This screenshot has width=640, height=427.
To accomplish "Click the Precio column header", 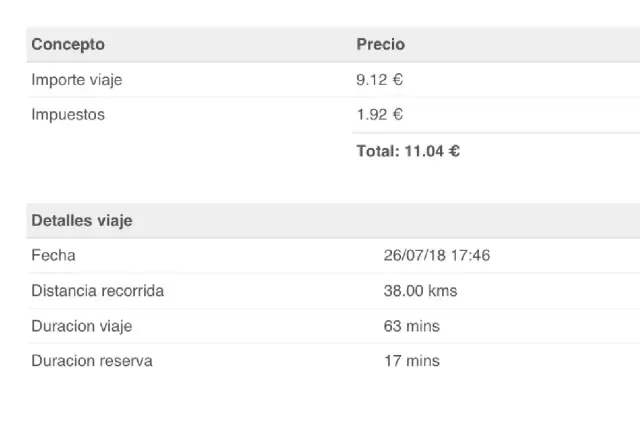I will pos(380,44).
